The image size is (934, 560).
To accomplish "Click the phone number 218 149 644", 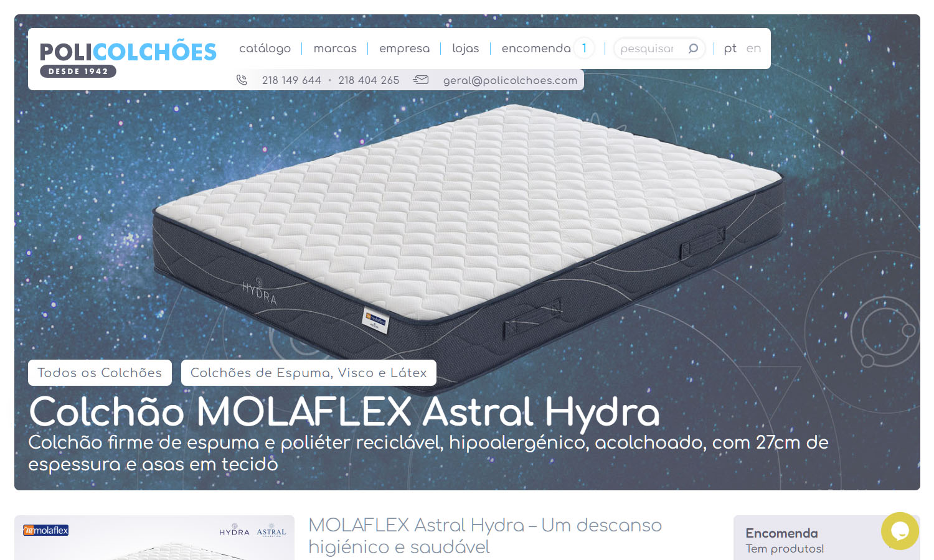I will (291, 80).
